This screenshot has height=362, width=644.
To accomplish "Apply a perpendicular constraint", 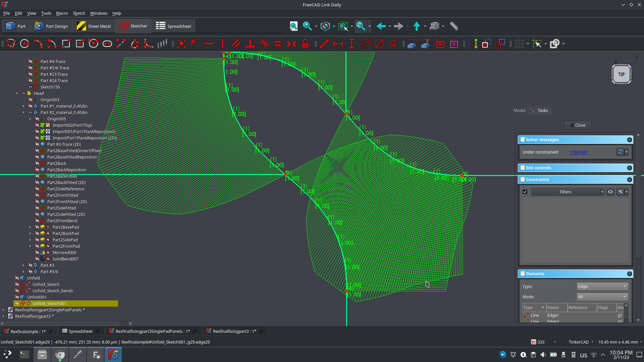I will [x=250, y=44].
